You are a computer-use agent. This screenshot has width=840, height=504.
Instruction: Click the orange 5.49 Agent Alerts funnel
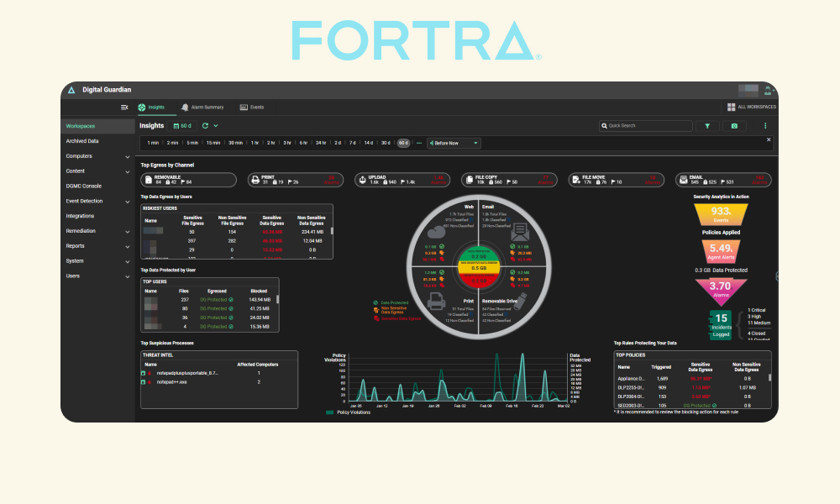pos(721,250)
